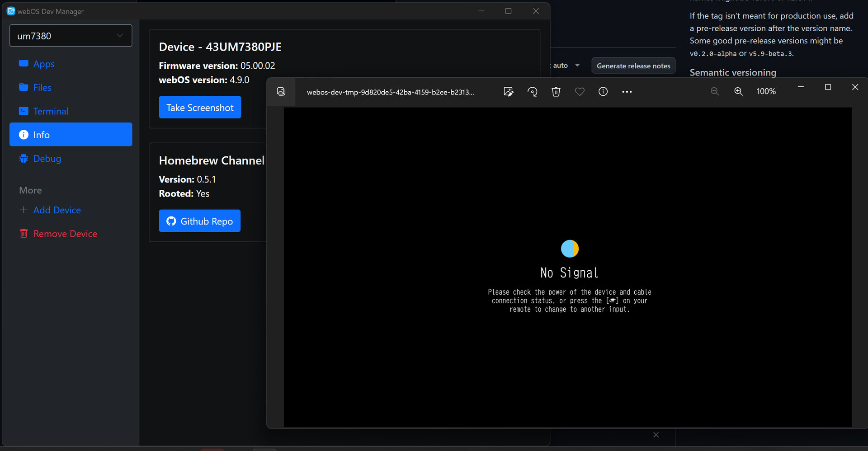Viewport: 868px width, 451px height.
Task: Switch to the Terminal section
Action: tap(50, 111)
